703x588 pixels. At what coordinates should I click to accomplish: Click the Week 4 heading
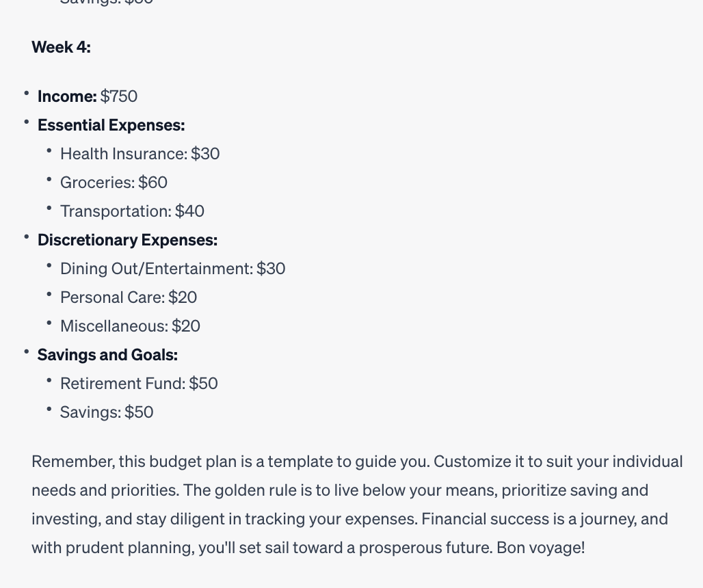coord(61,47)
